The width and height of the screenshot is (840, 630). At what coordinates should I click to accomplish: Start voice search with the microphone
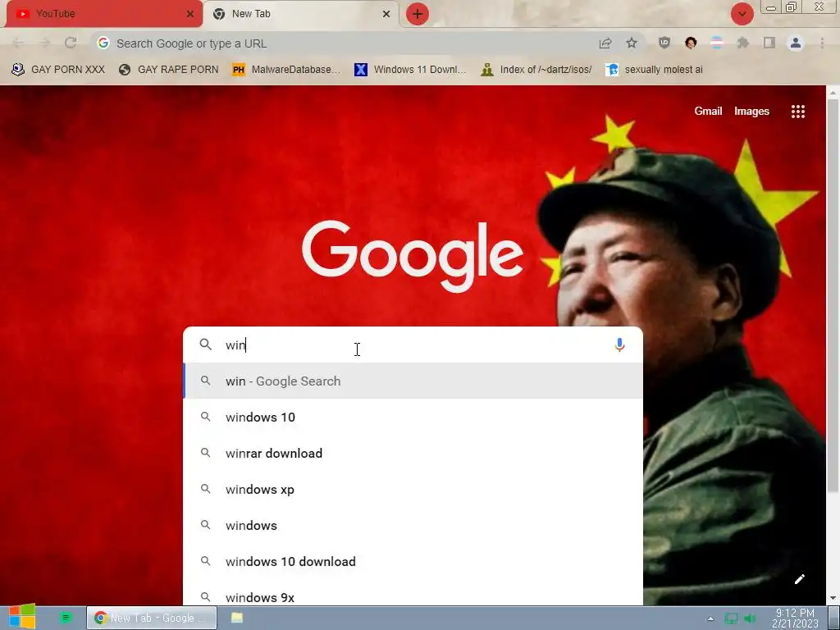[x=619, y=345]
